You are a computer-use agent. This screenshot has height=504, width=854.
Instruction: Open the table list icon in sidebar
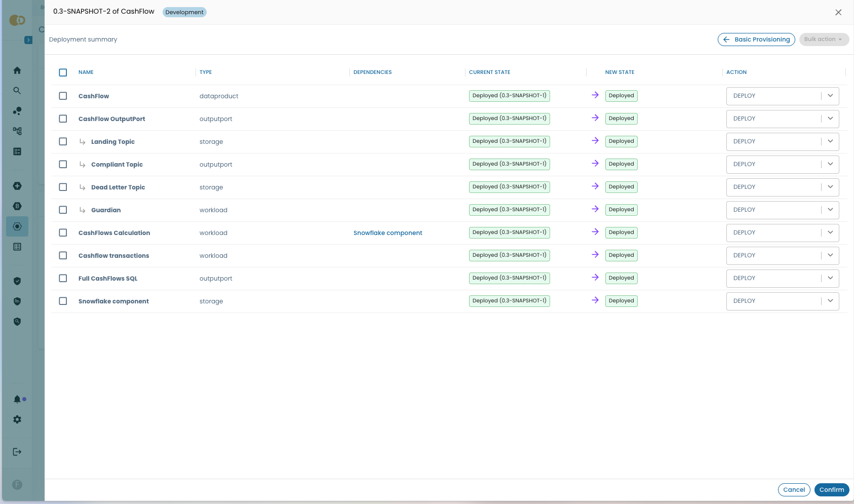click(x=17, y=247)
